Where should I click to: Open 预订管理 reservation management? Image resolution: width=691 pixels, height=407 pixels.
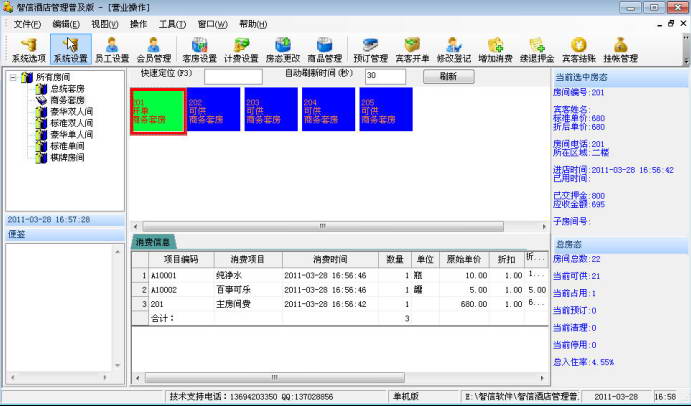pyautogui.click(x=370, y=50)
